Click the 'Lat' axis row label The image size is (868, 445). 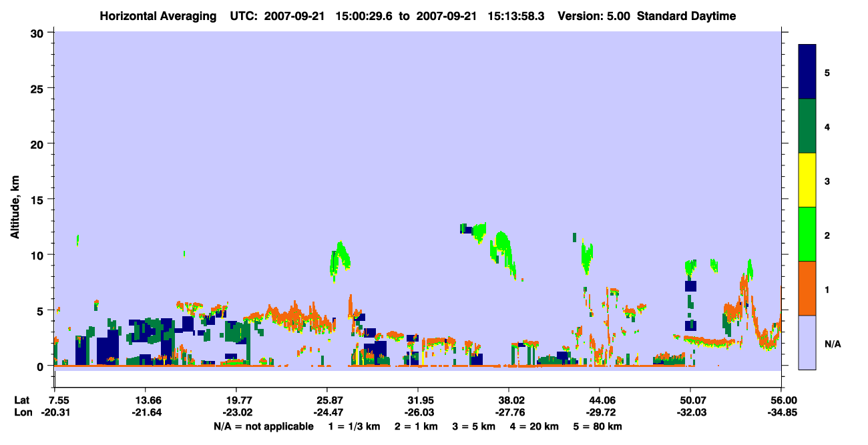point(21,400)
